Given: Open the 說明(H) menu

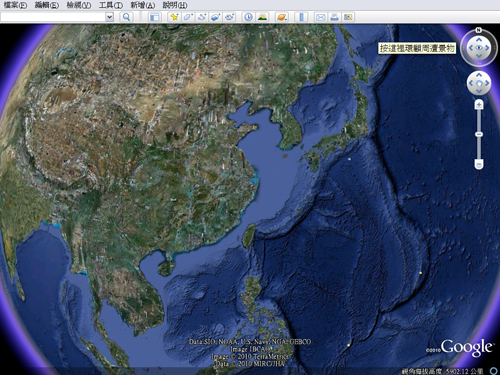Looking at the screenshot, I should (175, 5).
